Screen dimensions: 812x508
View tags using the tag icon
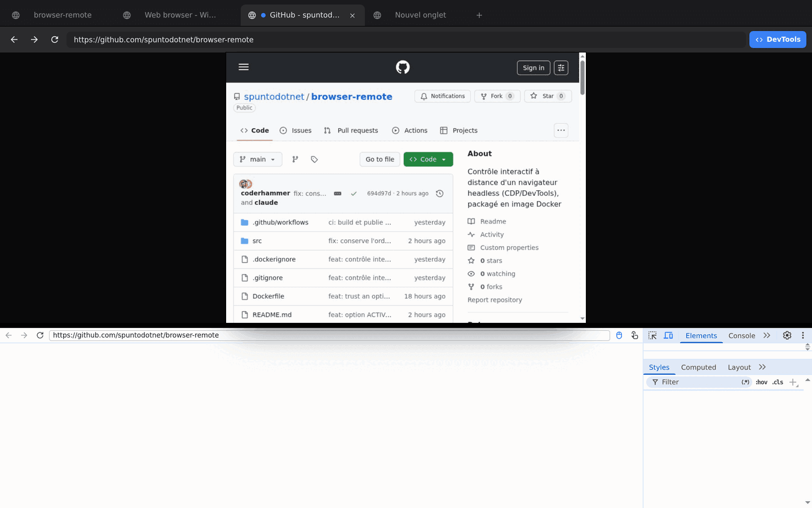tap(314, 159)
